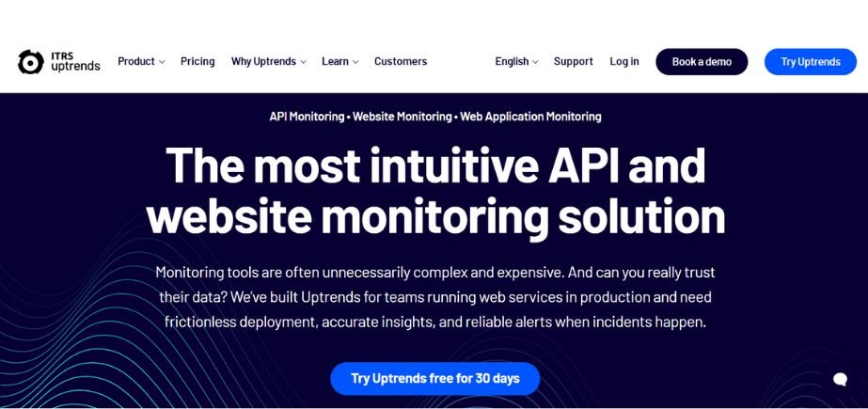Click the API Monitoring text
This screenshot has height=409, width=868.
pyautogui.click(x=307, y=117)
